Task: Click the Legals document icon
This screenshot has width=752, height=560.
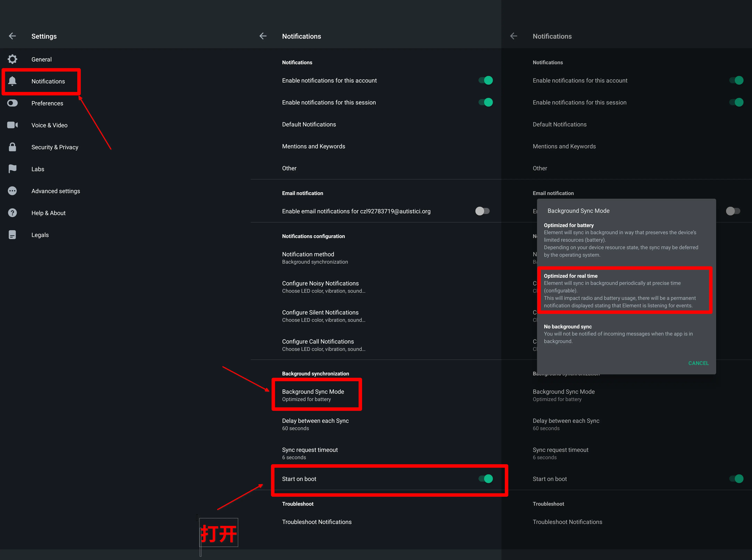Action: [x=13, y=235]
